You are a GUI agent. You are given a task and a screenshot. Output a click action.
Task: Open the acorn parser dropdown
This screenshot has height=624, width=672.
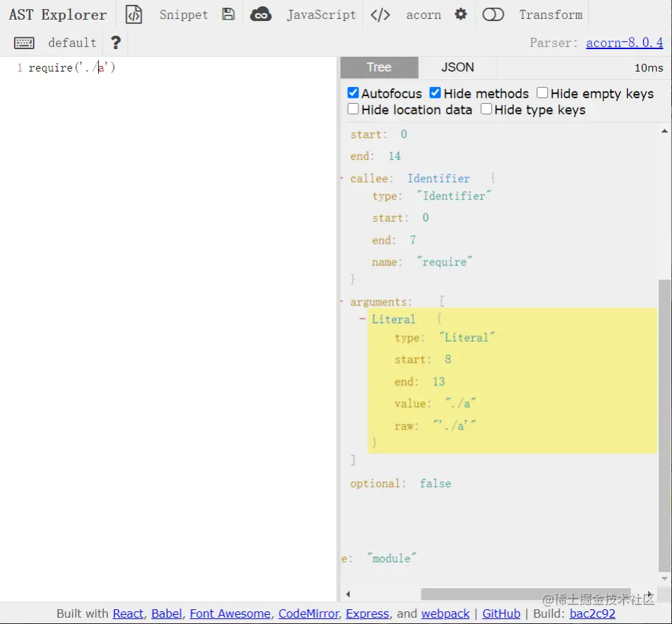point(424,15)
